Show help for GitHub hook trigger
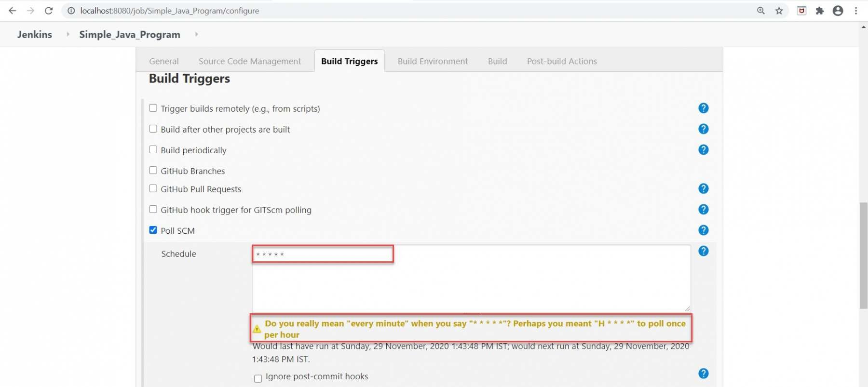This screenshot has height=387, width=868. [704, 209]
